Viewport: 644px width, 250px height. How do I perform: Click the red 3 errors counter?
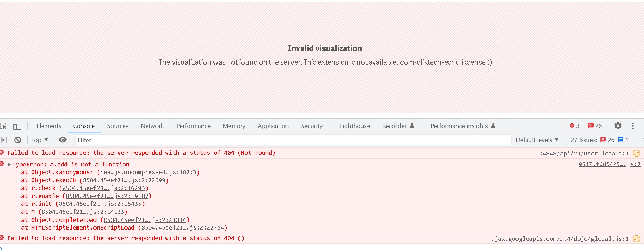(x=575, y=126)
